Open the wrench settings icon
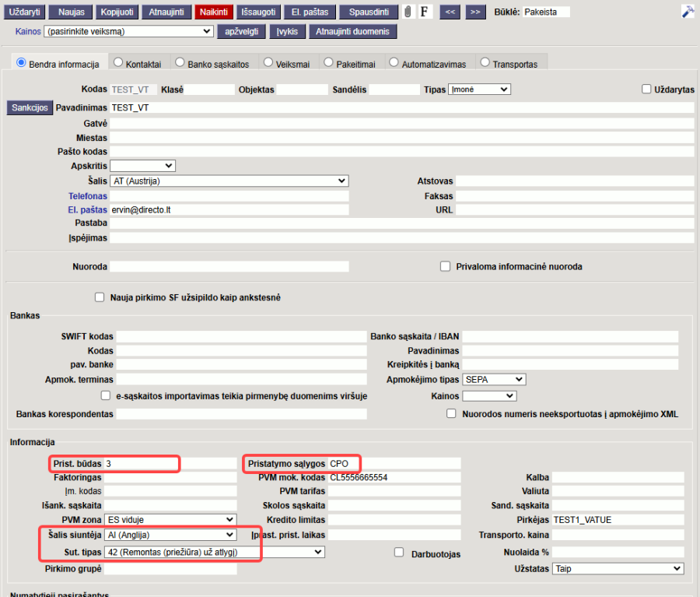 [688, 12]
